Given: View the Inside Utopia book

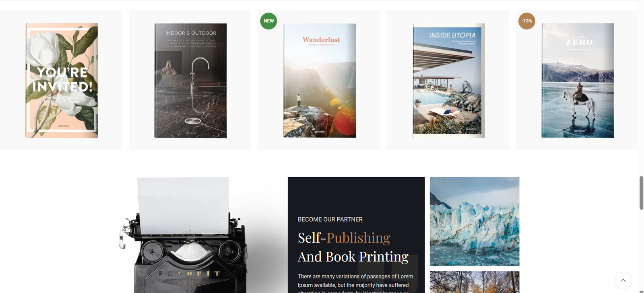Looking at the screenshot, I should click(x=449, y=81).
